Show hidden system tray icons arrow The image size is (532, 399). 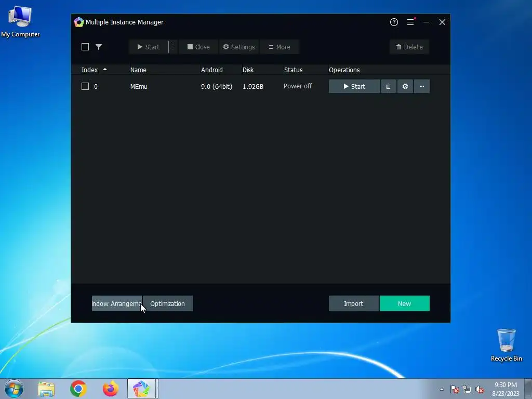click(x=442, y=389)
